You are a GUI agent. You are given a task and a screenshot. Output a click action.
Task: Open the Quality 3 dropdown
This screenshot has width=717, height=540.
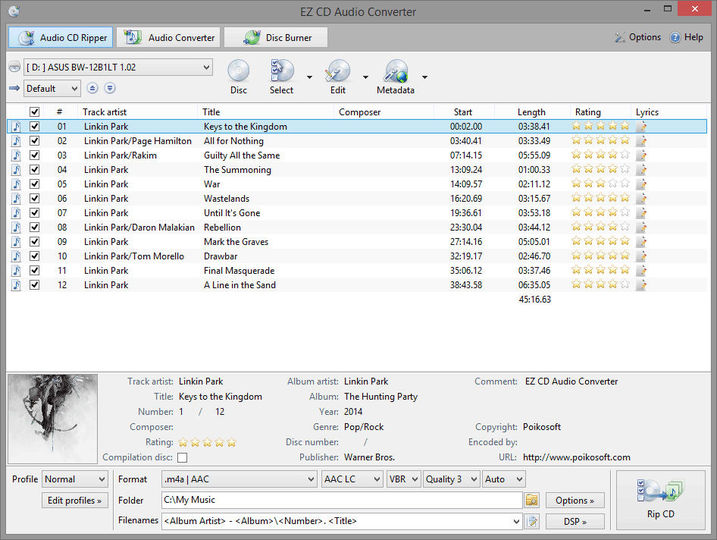[451, 479]
